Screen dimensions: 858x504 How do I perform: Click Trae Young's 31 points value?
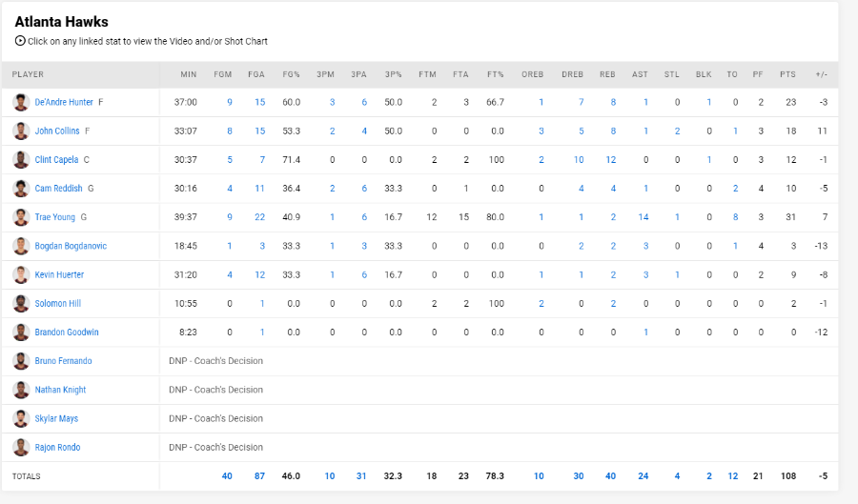click(790, 217)
